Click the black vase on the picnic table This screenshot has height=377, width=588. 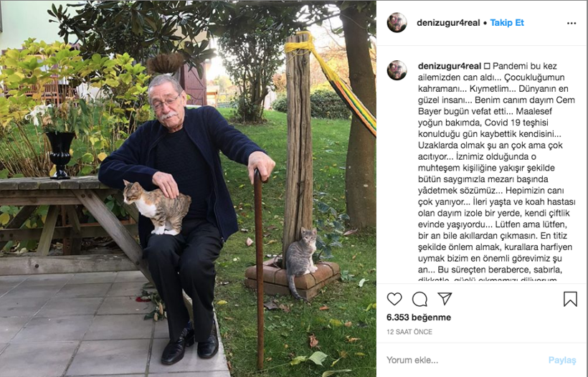coord(60,154)
